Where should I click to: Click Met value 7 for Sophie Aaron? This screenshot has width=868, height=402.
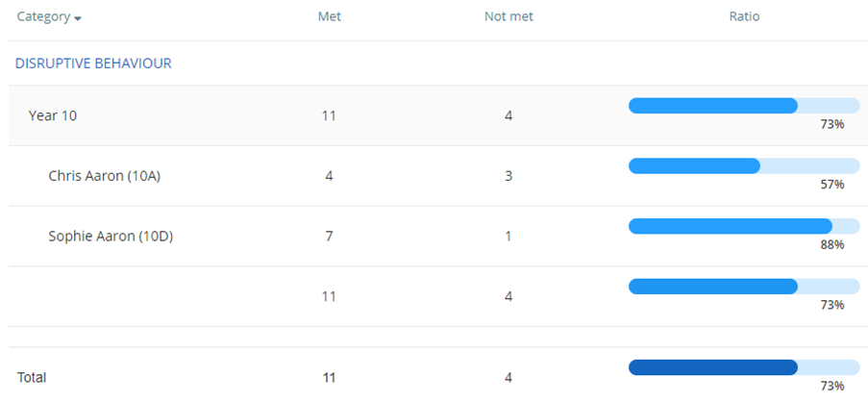330,237
